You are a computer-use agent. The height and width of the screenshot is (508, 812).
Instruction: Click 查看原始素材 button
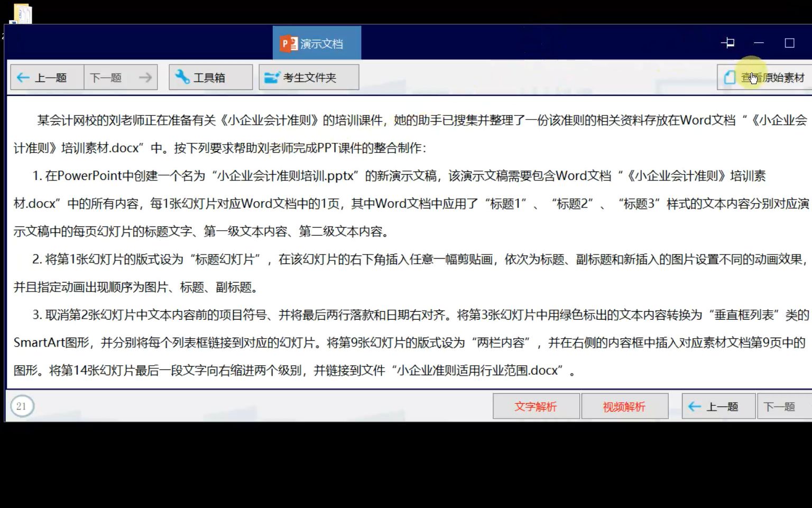click(x=765, y=78)
